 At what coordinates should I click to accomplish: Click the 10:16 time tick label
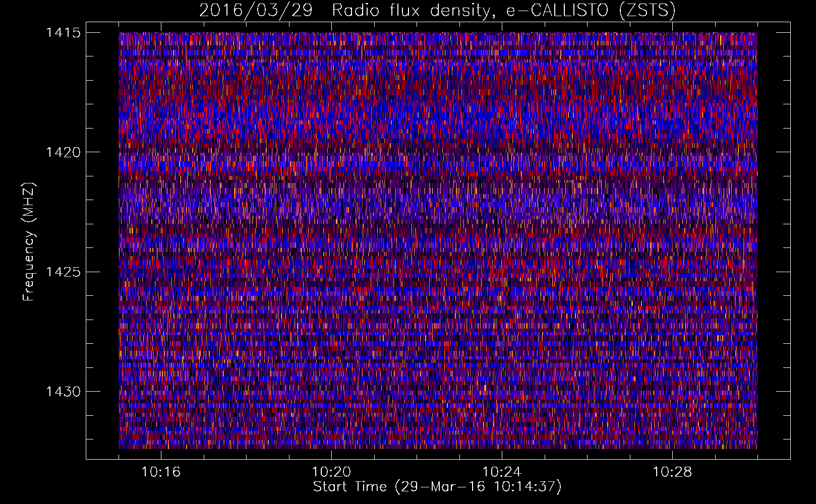coord(161,472)
